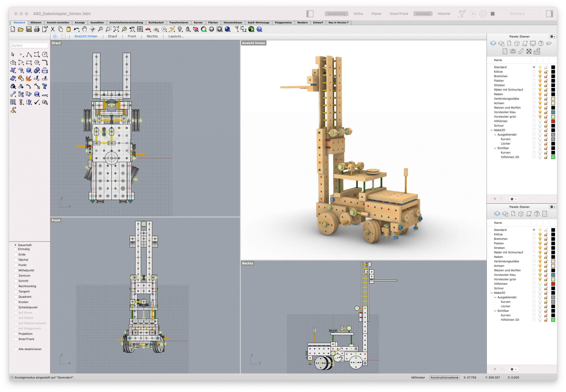
Task: Toggle the Ortho button
Action: (x=358, y=14)
